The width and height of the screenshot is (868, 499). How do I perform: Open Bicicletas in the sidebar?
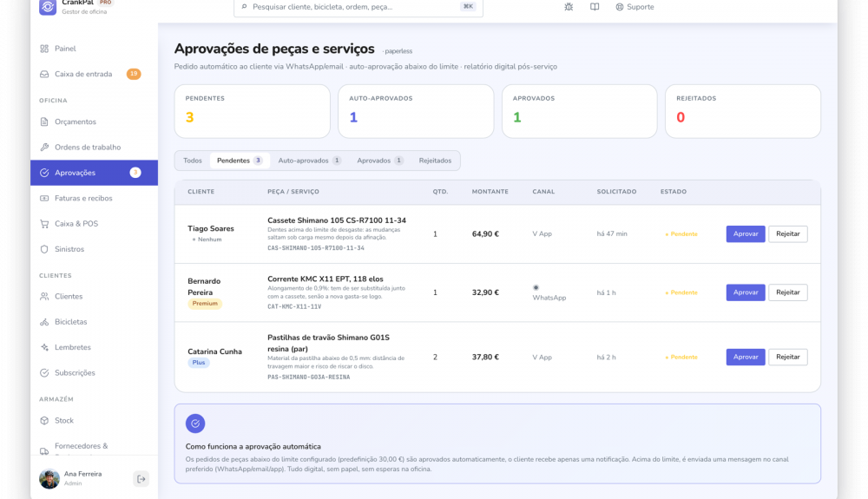(94, 322)
